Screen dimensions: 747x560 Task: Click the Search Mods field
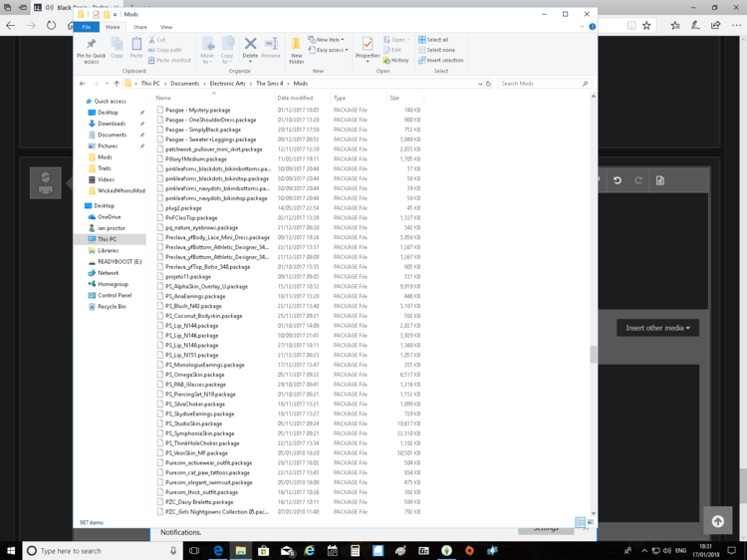click(544, 84)
